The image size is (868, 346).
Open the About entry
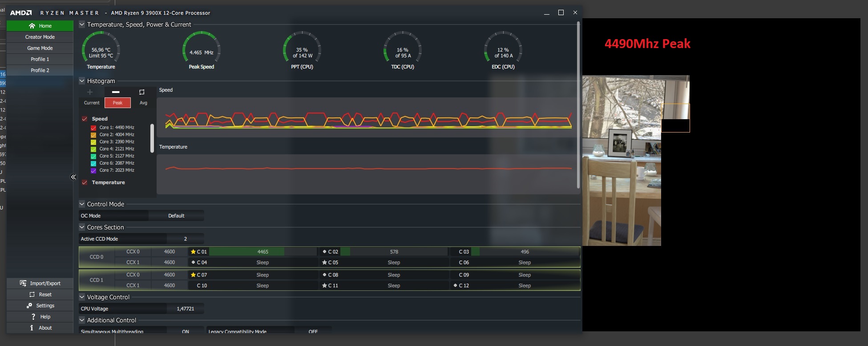(x=40, y=328)
